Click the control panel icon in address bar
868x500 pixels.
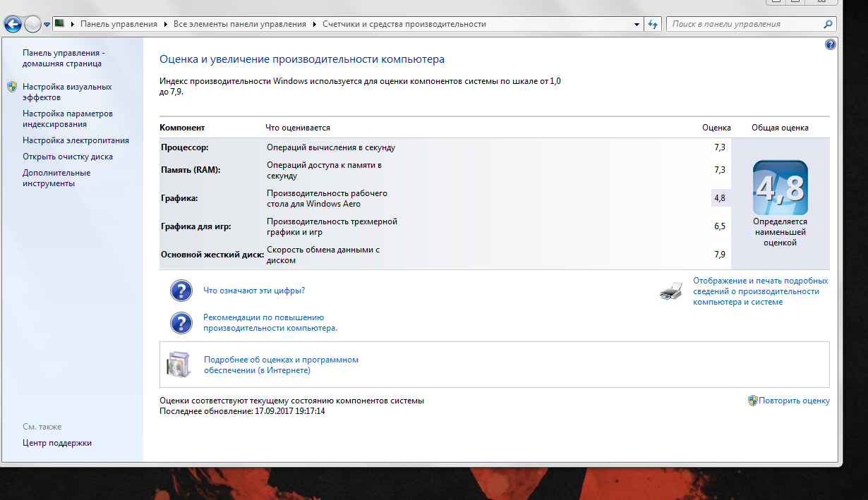[60, 23]
